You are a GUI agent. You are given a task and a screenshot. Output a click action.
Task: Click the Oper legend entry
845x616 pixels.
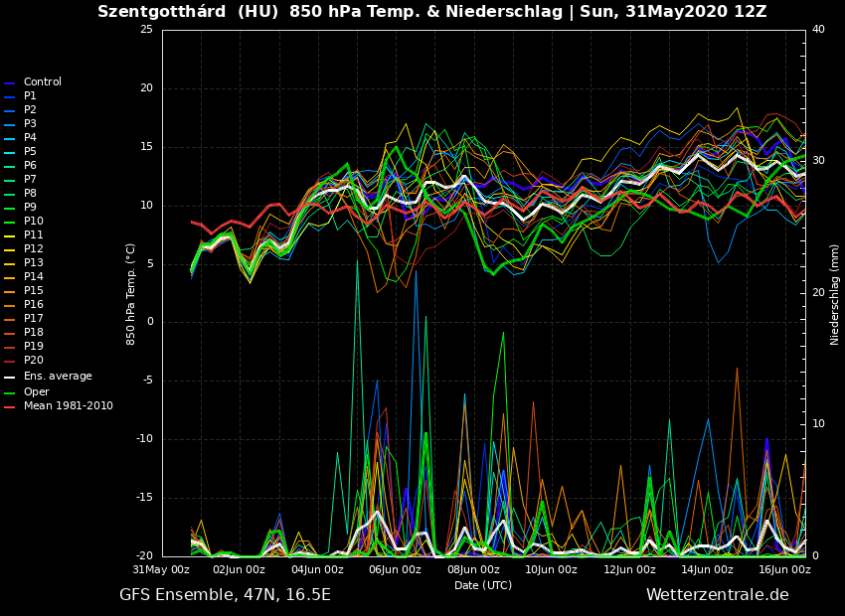[36, 392]
